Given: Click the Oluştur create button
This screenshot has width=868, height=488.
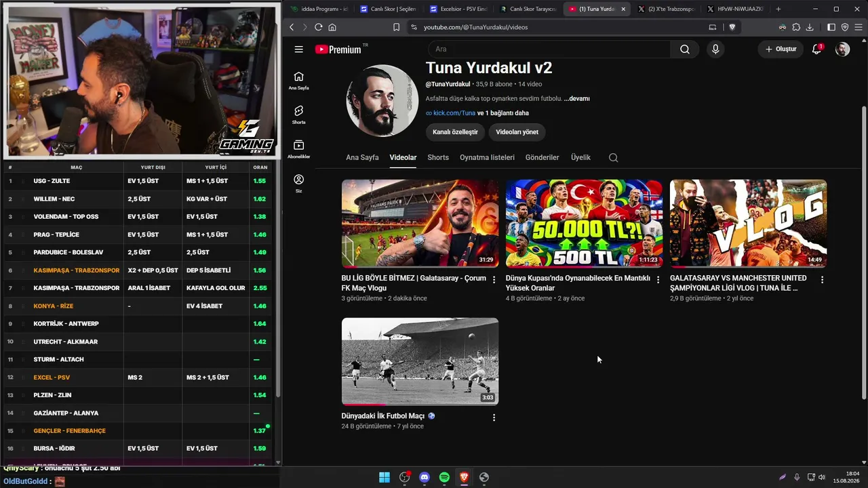Looking at the screenshot, I should point(781,49).
